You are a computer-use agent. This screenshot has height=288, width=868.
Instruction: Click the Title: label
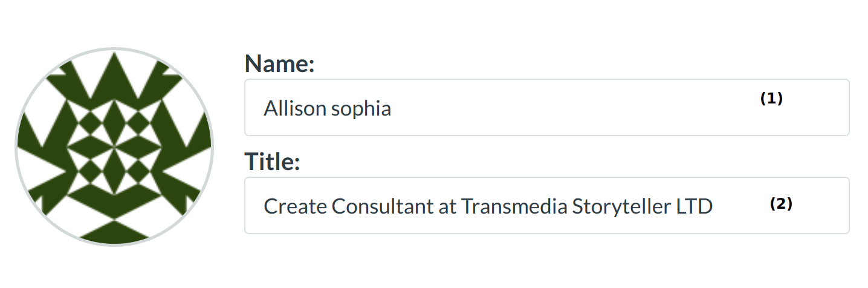272,162
